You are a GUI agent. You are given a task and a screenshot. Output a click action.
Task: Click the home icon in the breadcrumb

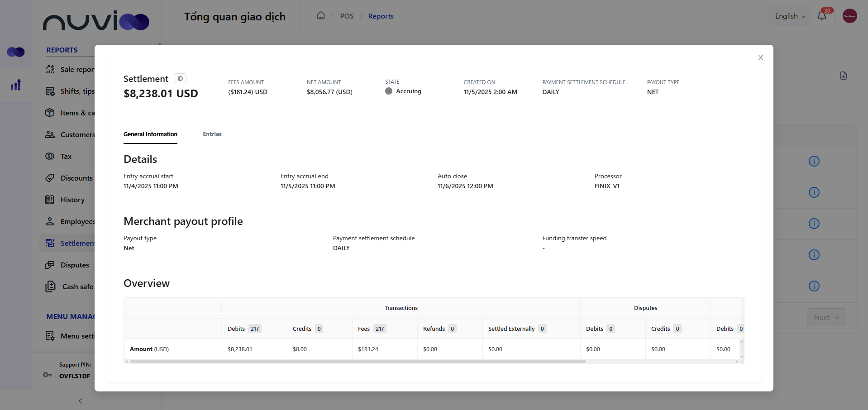321,15
